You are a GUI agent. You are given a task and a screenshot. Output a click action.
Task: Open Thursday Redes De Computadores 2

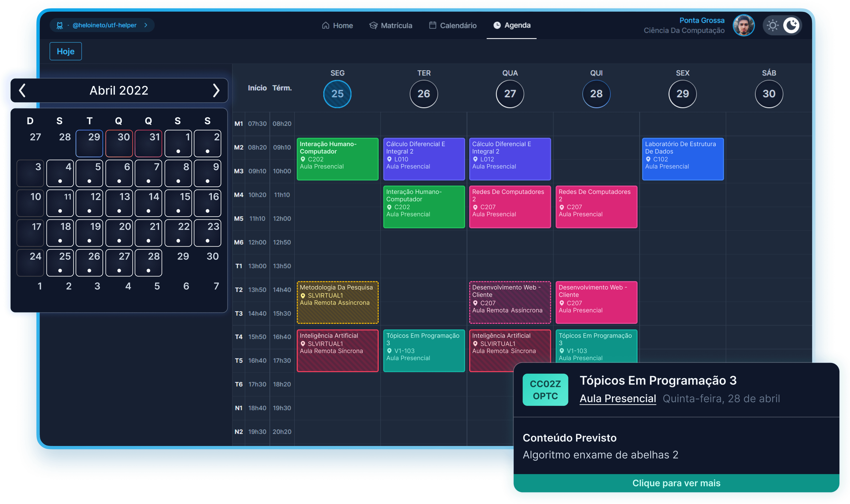(x=596, y=207)
